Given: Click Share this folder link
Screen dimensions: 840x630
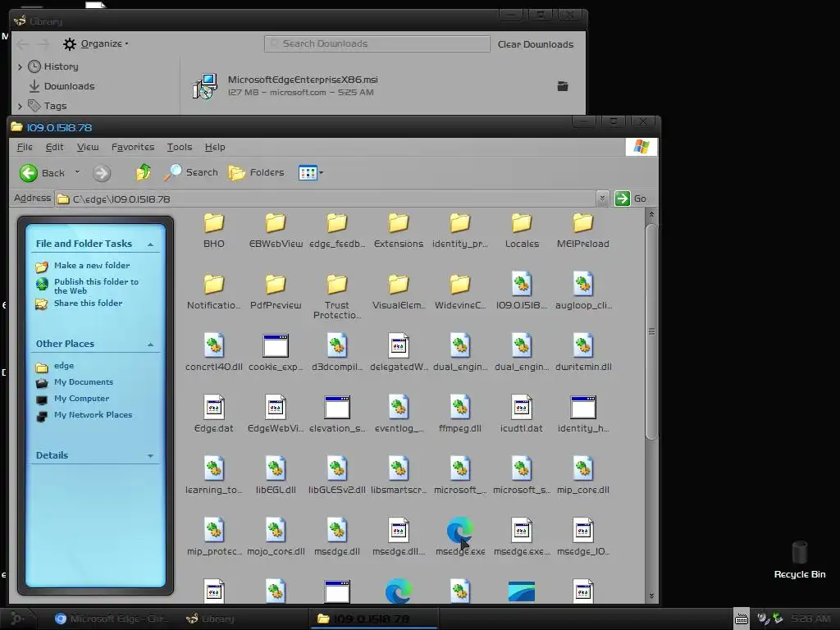Looking at the screenshot, I should point(88,304).
